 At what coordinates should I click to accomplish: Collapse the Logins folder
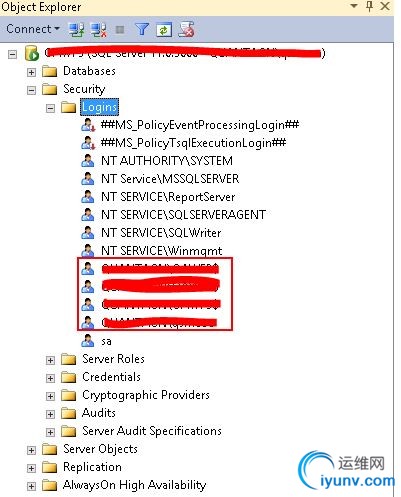[50, 108]
